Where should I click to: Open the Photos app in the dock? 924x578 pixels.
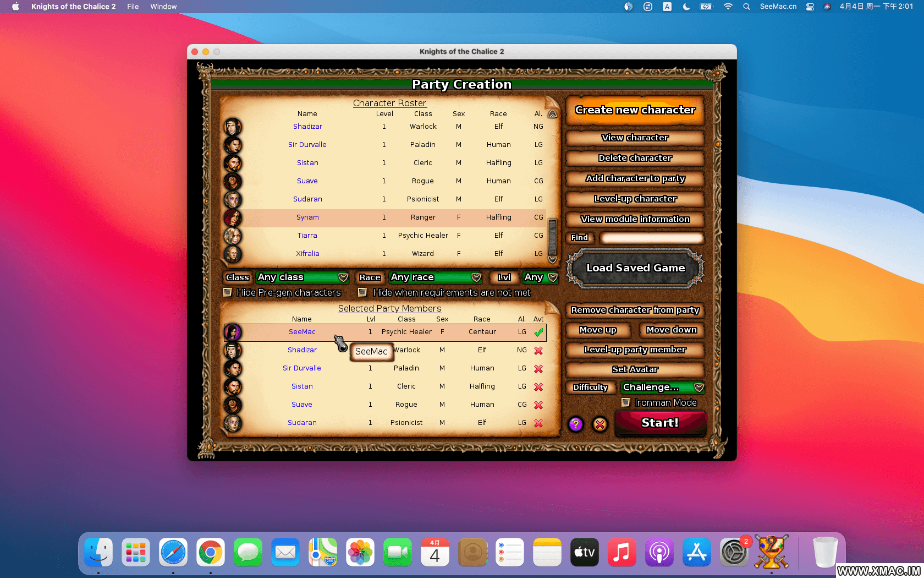pos(360,552)
